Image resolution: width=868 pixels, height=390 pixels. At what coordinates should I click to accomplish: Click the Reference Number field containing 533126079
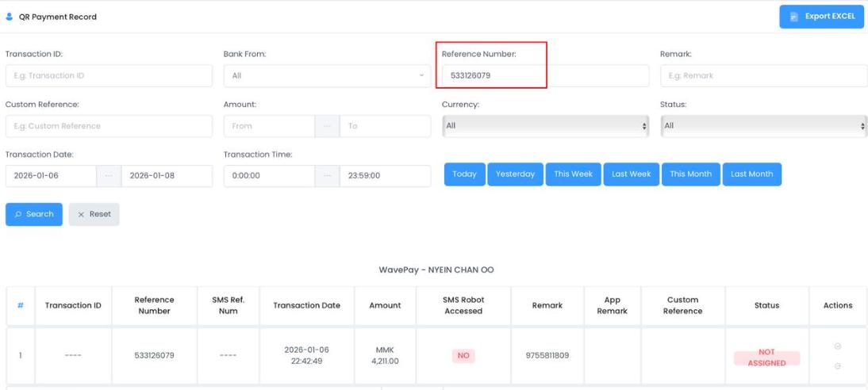tap(492, 76)
